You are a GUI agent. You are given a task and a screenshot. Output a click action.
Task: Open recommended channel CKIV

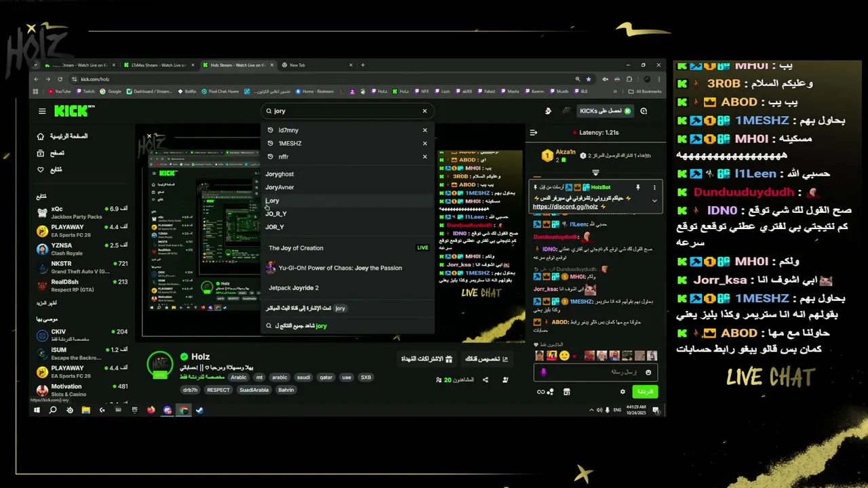(x=81, y=335)
